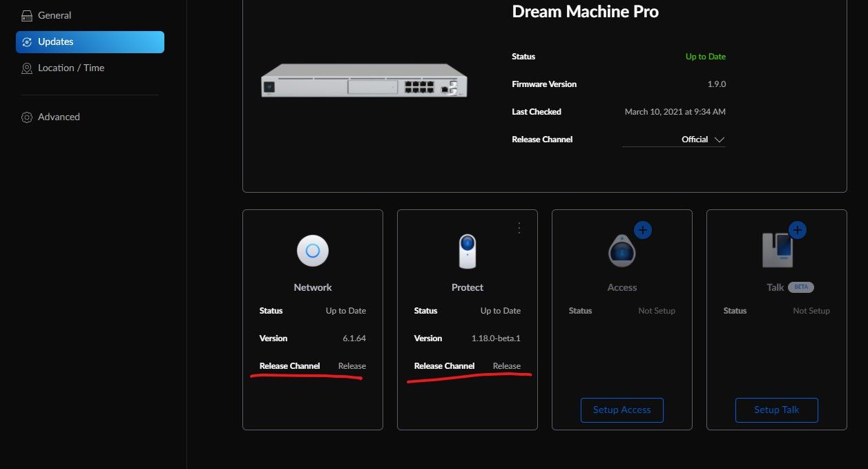This screenshot has height=469, width=868.
Task: Click the green Up to Date status
Action: (x=706, y=57)
